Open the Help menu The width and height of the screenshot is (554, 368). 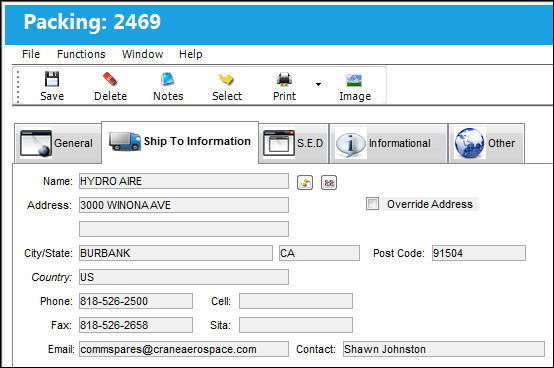(191, 54)
